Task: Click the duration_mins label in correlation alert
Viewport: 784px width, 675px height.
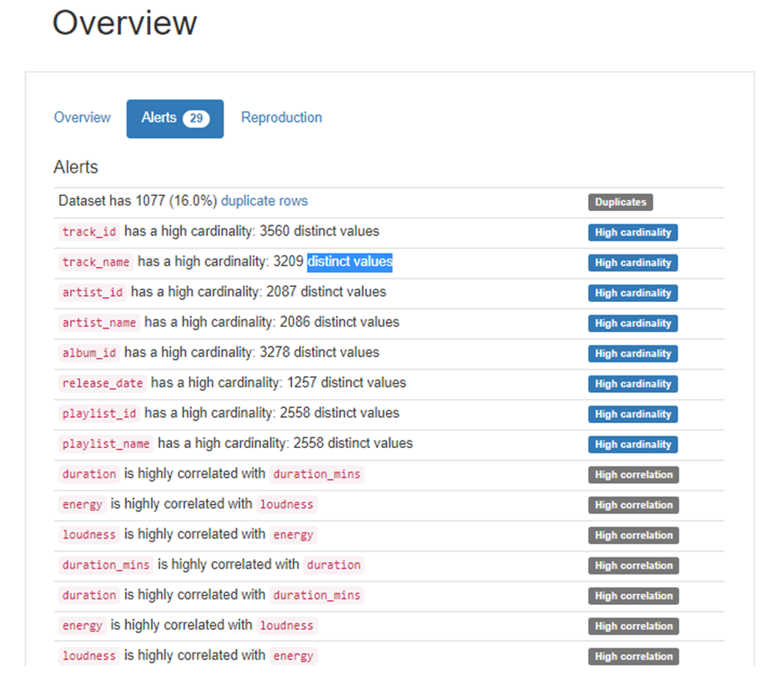Action: [317, 475]
